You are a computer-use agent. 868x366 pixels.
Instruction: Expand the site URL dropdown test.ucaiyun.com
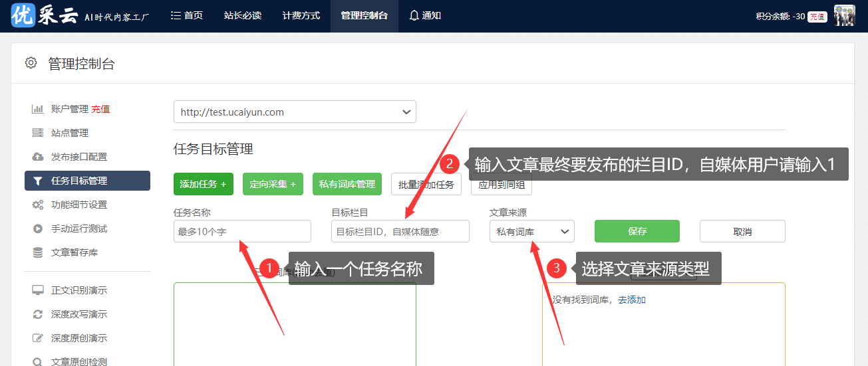[295, 112]
